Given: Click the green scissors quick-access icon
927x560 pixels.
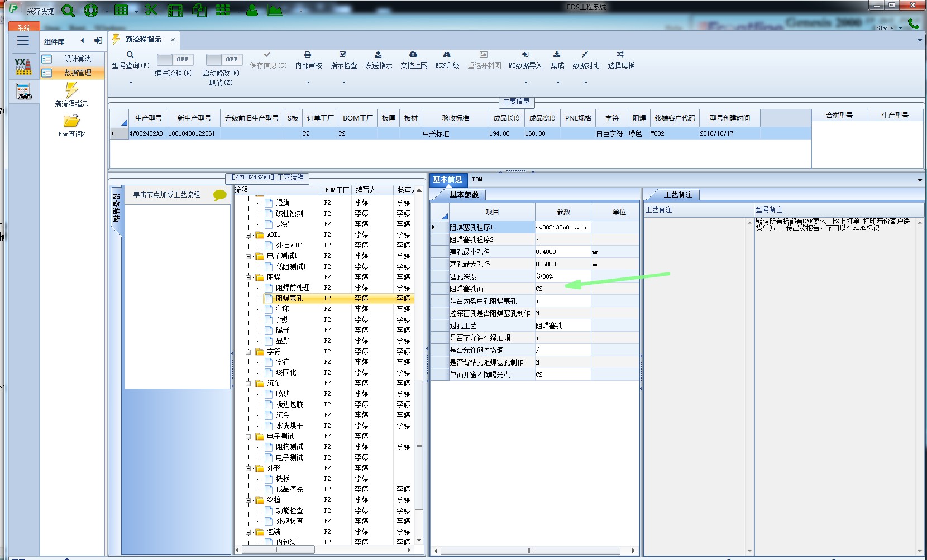Looking at the screenshot, I should click(x=151, y=10).
